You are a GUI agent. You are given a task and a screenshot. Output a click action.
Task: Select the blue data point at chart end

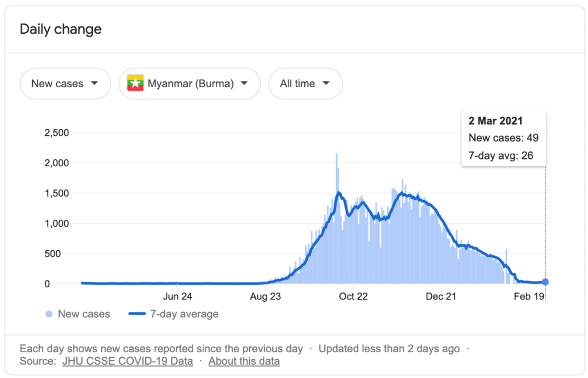545,282
